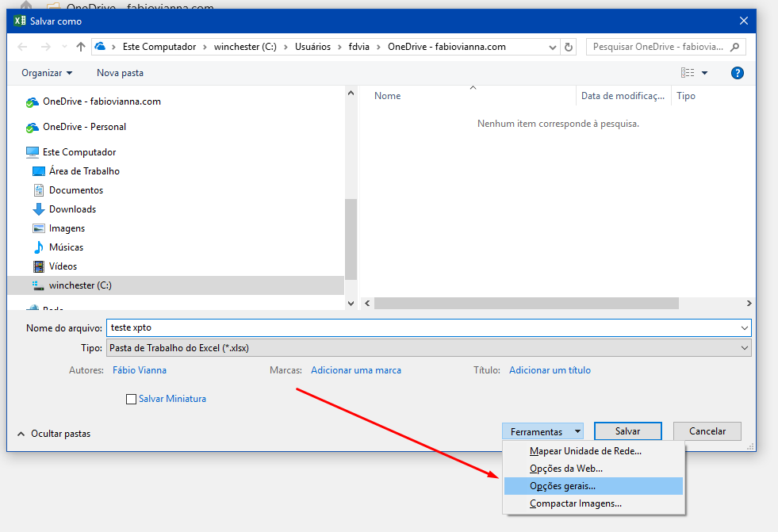The width and height of the screenshot is (778, 532).
Task: Click the Cancelar button
Action: coord(707,431)
